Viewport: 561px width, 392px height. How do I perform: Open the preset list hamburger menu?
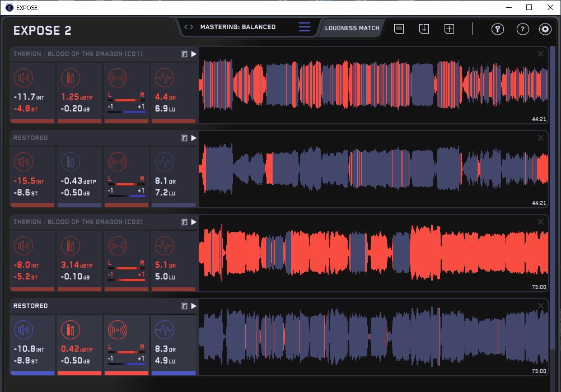[305, 27]
